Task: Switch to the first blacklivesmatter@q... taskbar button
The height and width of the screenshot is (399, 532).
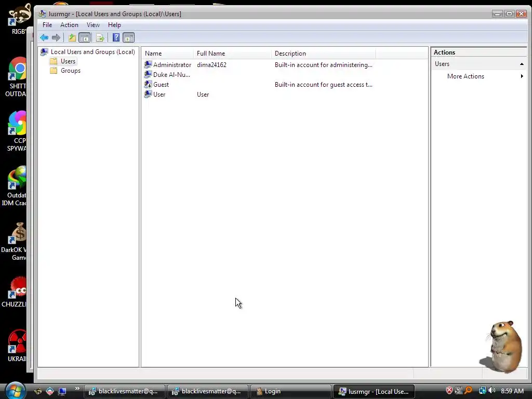Action: pyautogui.click(x=125, y=391)
